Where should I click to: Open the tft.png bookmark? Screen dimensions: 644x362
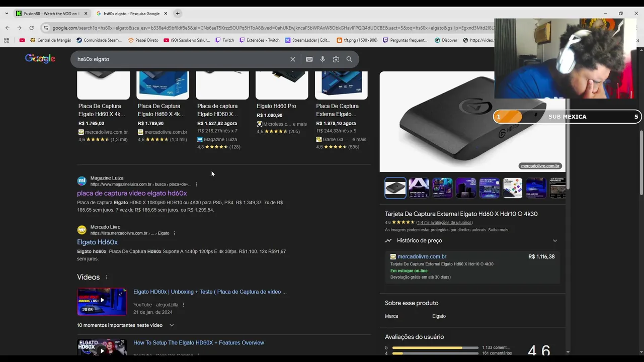click(357, 40)
